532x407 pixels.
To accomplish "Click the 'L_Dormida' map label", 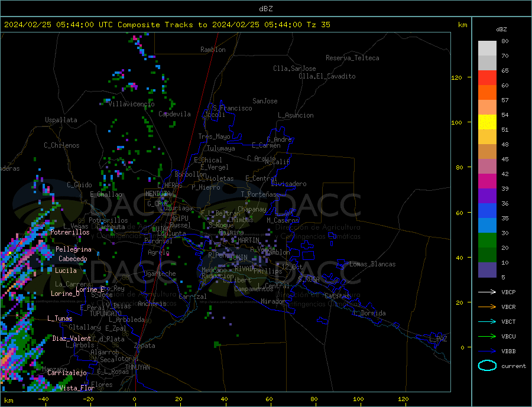I will 369,313.
